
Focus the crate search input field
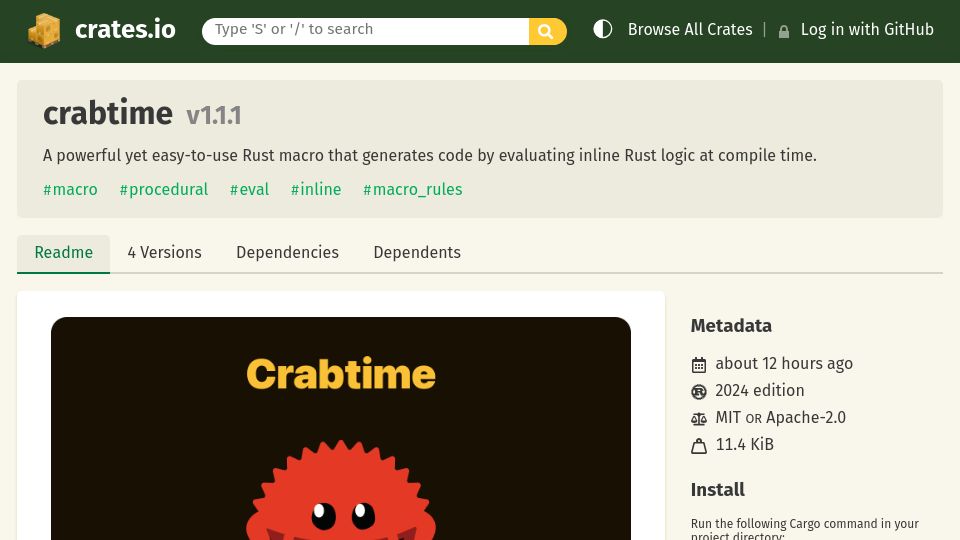point(366,31)
